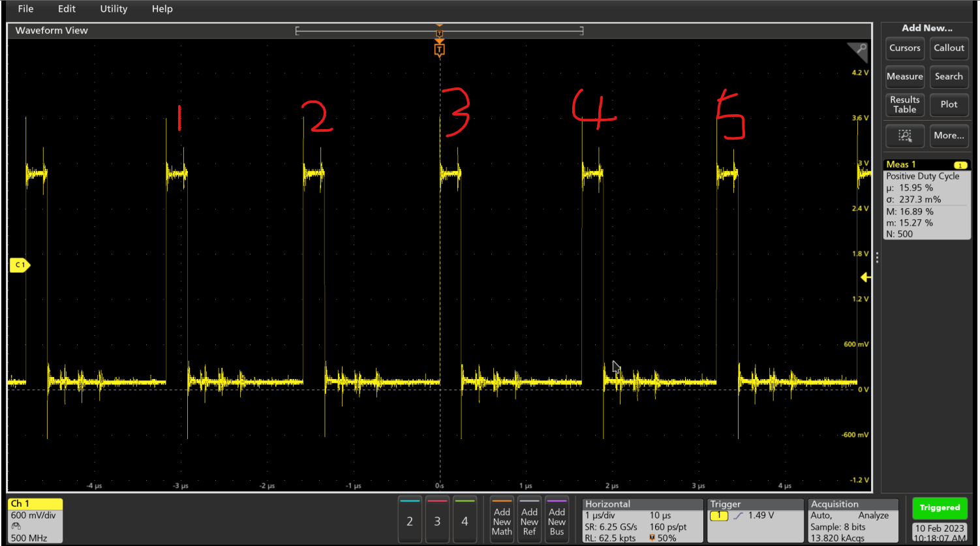Add a new Callout
Image resolution: width=980 pixels, height=546 pixels.
tap(949, 48)
